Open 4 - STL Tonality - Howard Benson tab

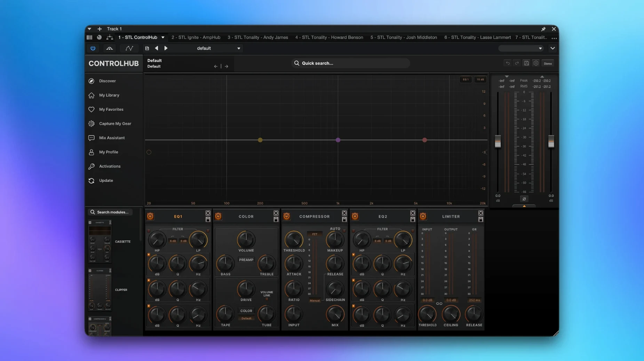tap(329, 38)
